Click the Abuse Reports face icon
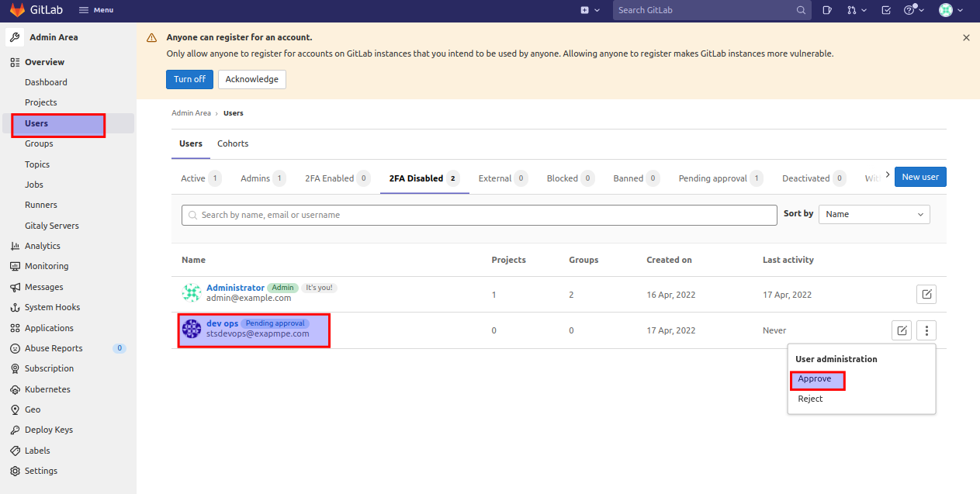Viewport: 980px width, 494px height. (15, 348)
